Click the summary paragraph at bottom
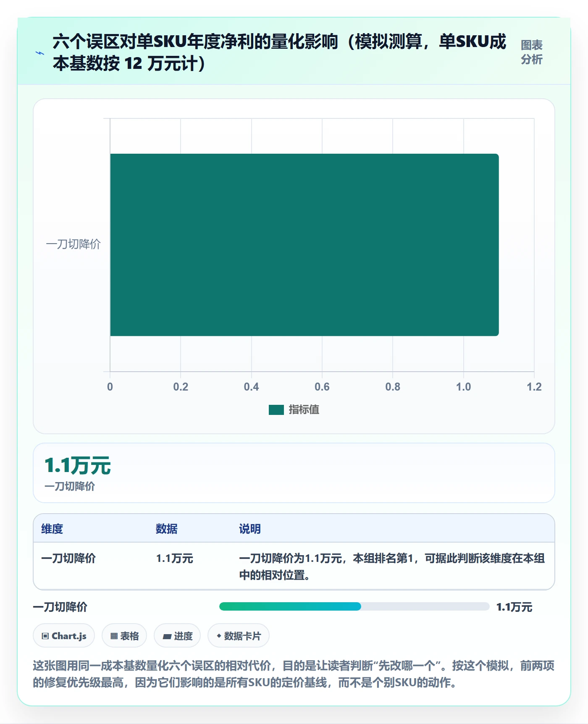Viewport: 588px width, 724px height. pyautogui.click(x=294, y=674)
